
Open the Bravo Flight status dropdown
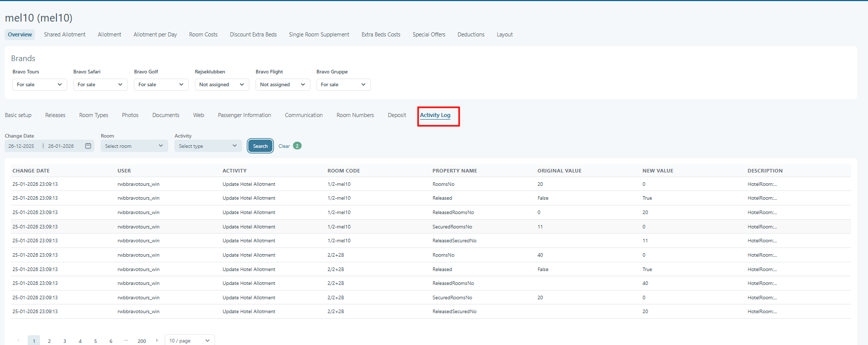click(x=283, y=85)
